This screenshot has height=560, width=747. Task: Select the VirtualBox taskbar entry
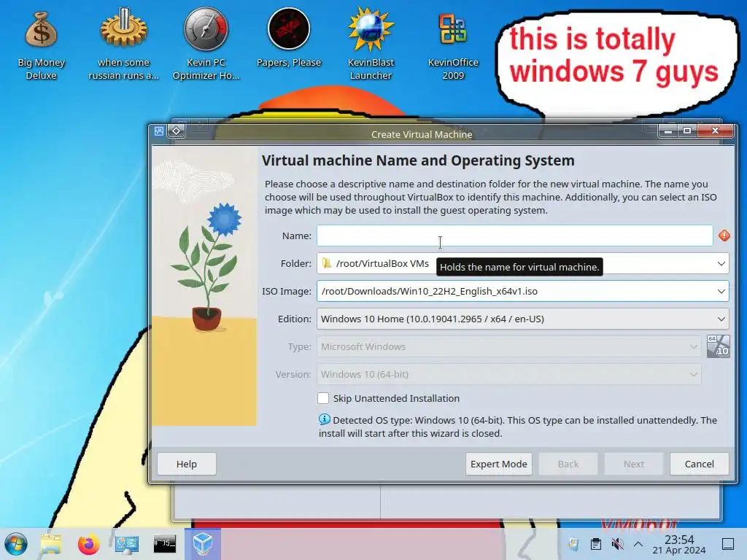point(203,543)
